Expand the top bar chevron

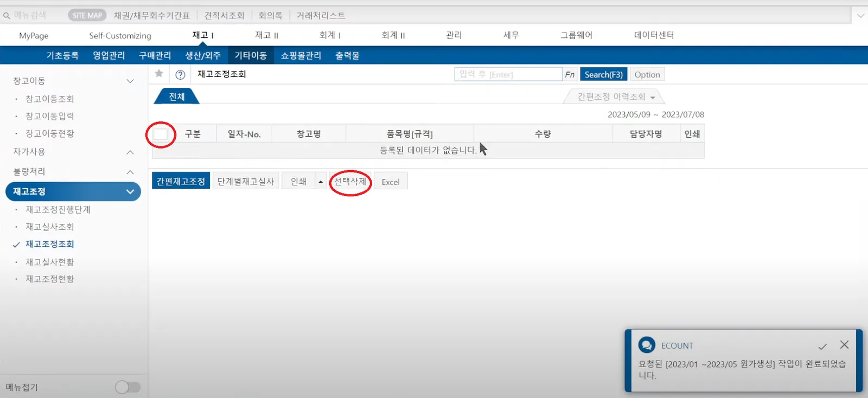tap(860, 16)
